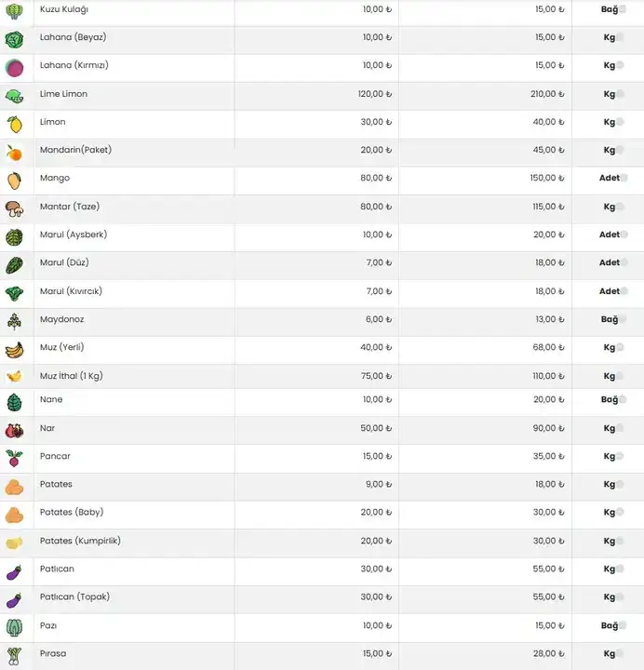Click the mushroom icon for Mantar (Taze)
This screenshot has height=670, width=644.
tap(14, 208)
